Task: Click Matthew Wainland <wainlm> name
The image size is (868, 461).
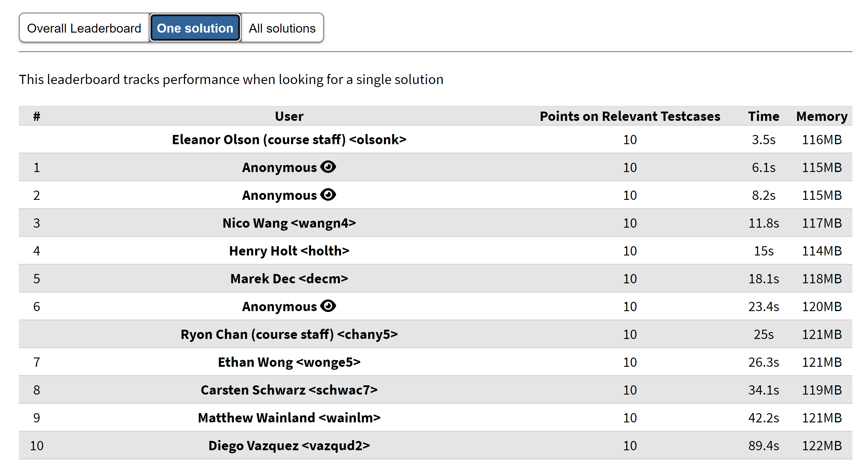Action: (289, 418)
